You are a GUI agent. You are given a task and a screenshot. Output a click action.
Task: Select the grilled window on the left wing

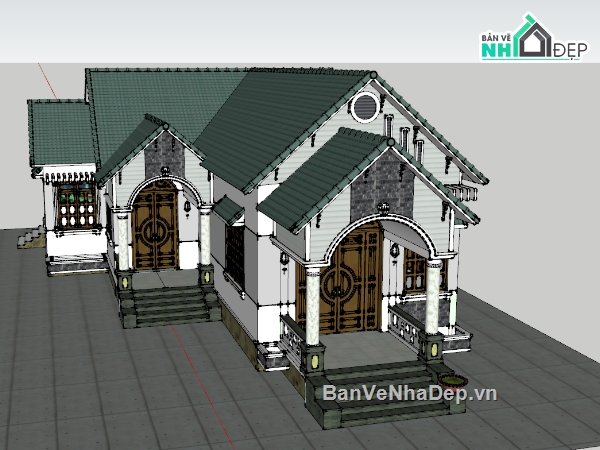pyautogui.click(x=77, y=210)
